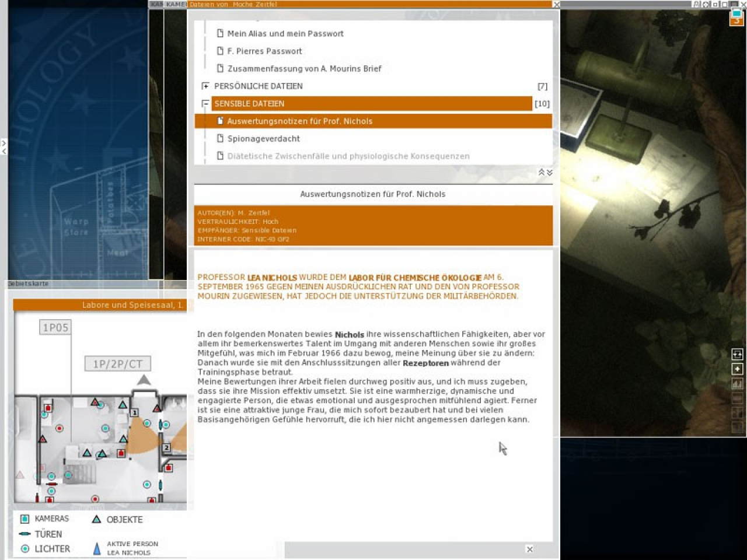Close the 'Dateien von Moche Zeitfel' window

pos(557,5)
